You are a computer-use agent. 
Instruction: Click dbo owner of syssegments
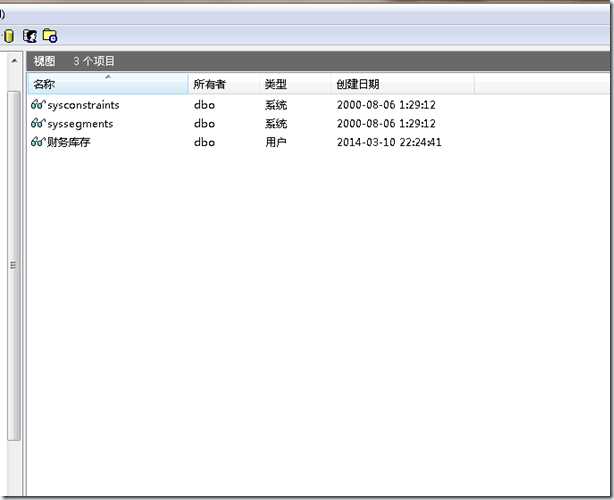[x=204, y=123]
